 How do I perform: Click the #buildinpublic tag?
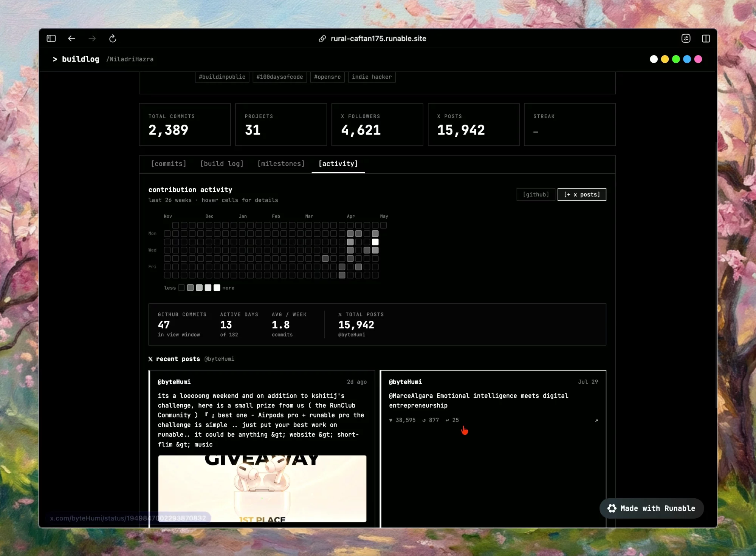(222, 77)
